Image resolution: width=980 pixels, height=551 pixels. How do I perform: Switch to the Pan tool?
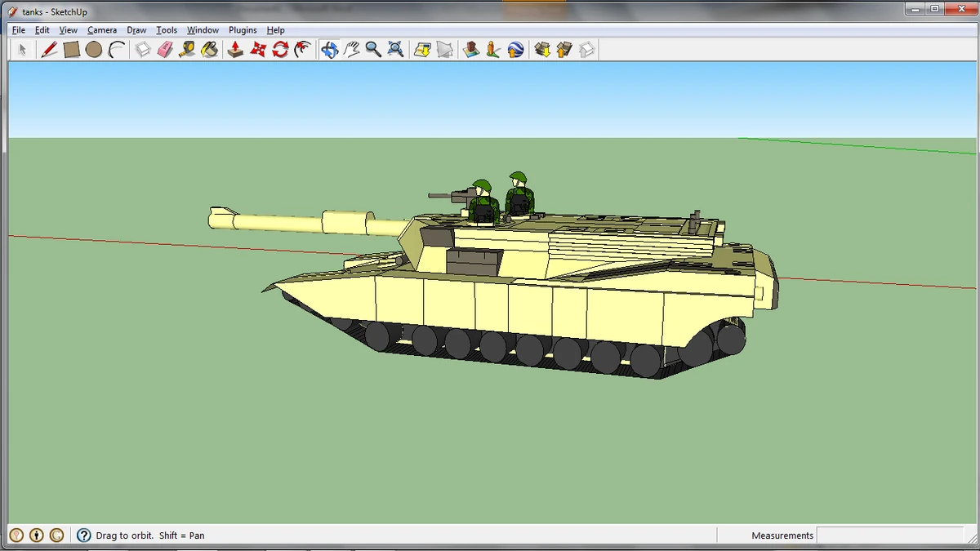[x=351, y=49]
